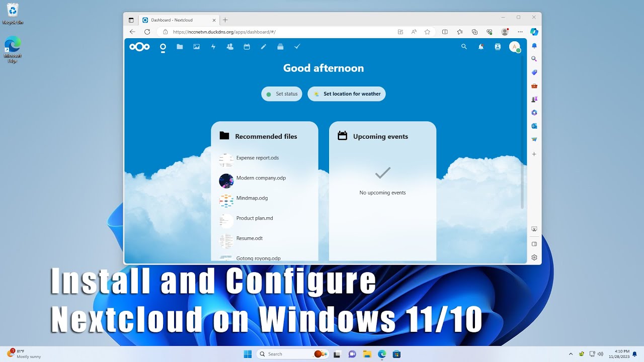
Task: Refresh the page
Action: (147, 32)
